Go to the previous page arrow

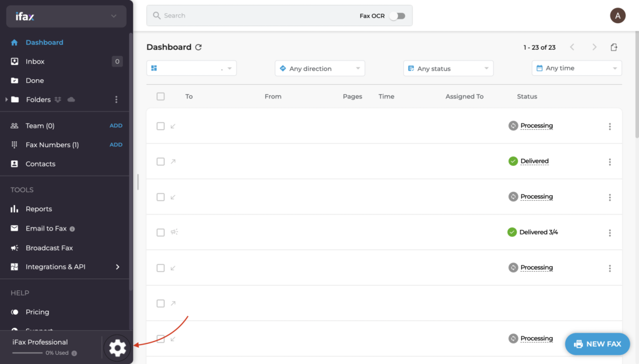[572, 47]
